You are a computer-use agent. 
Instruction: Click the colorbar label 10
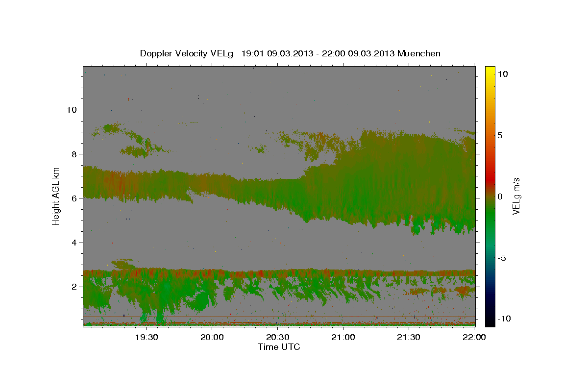[502, 74]
